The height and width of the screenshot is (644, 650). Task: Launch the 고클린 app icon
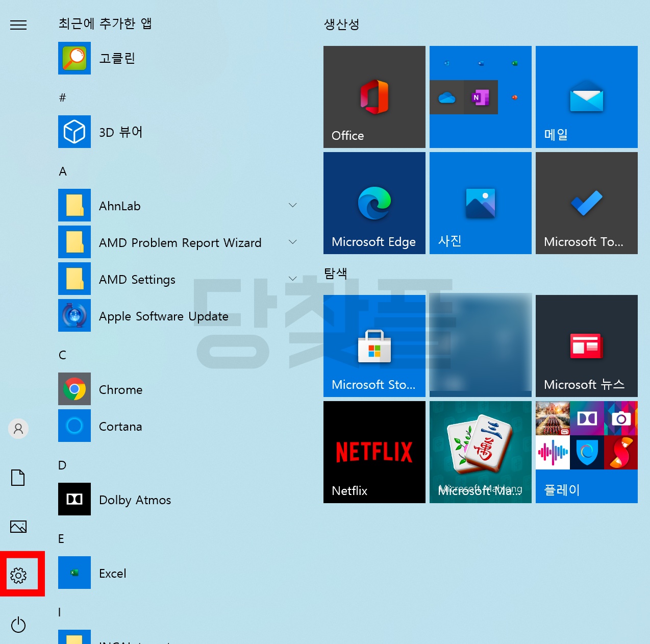[x=74, y=58]
